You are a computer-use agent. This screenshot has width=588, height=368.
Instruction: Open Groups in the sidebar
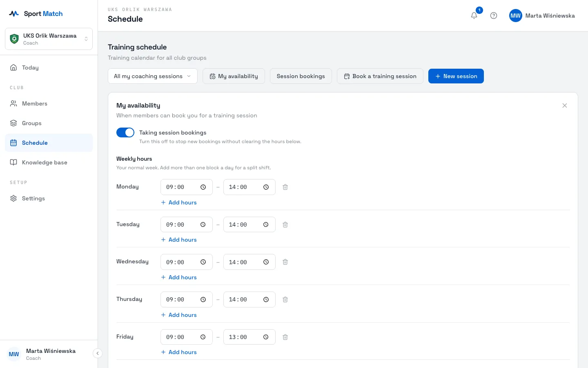coord(49,123)
